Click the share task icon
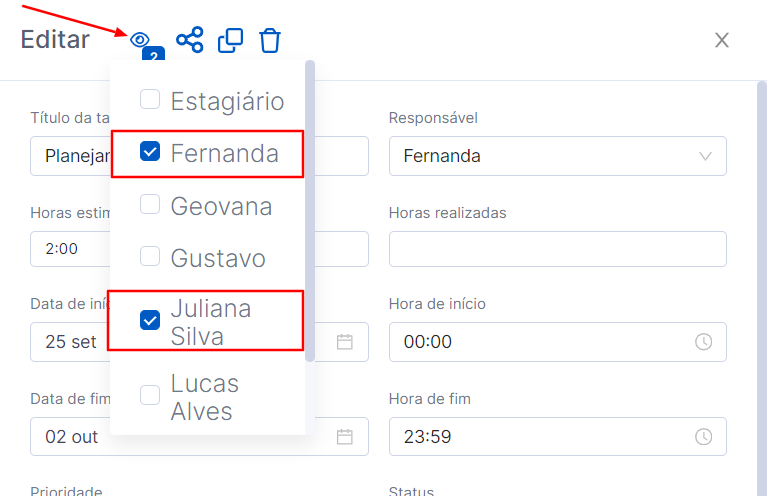 click(x=189, y=40)
